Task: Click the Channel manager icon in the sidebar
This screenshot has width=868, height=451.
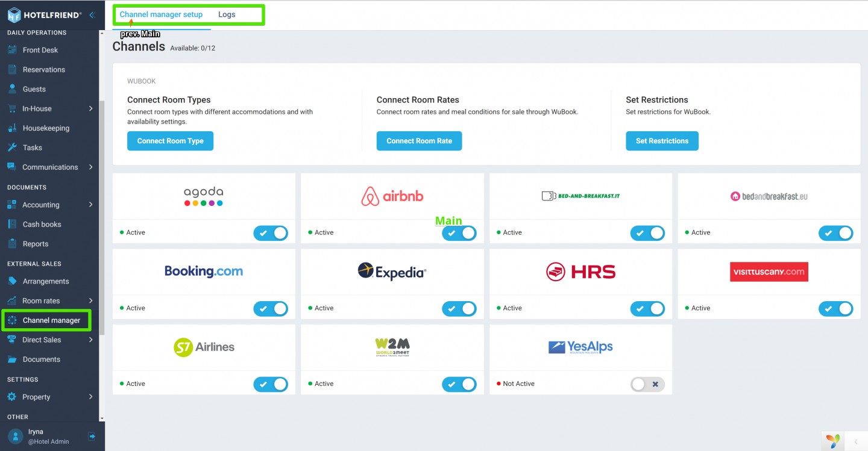Action: 12,320
